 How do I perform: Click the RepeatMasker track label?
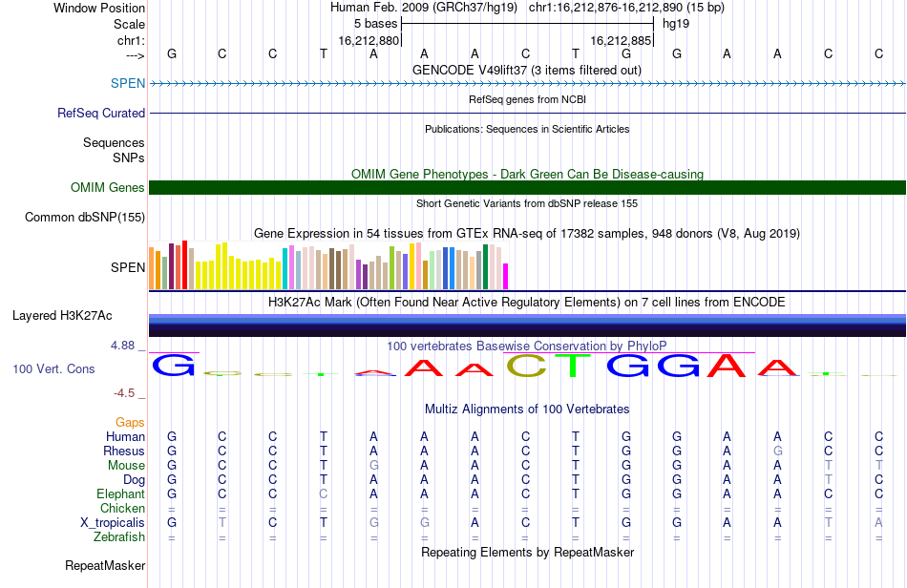click(x=105, y=565)
